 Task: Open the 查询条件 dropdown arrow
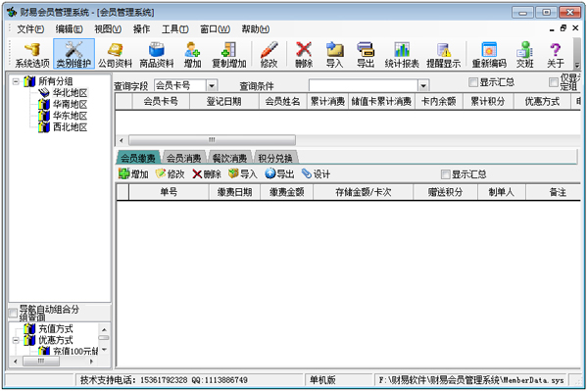pos(423,86)
